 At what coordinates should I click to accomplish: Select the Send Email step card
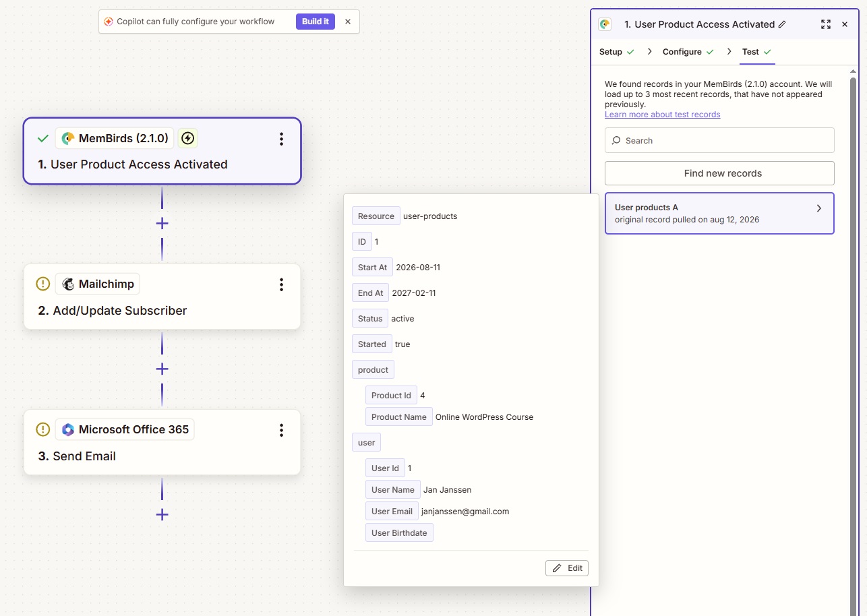pyautogui.click(x=162, y=442)
